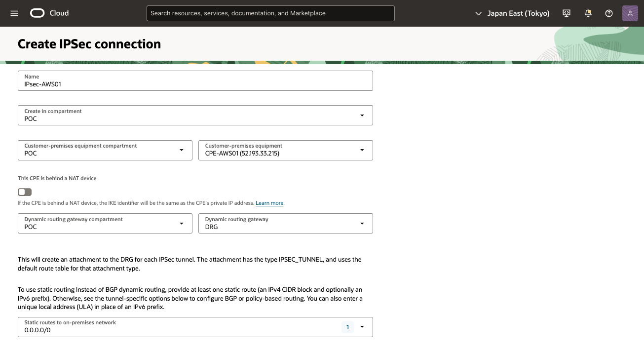Follow the Learn more link

click(x=269, y=203)
